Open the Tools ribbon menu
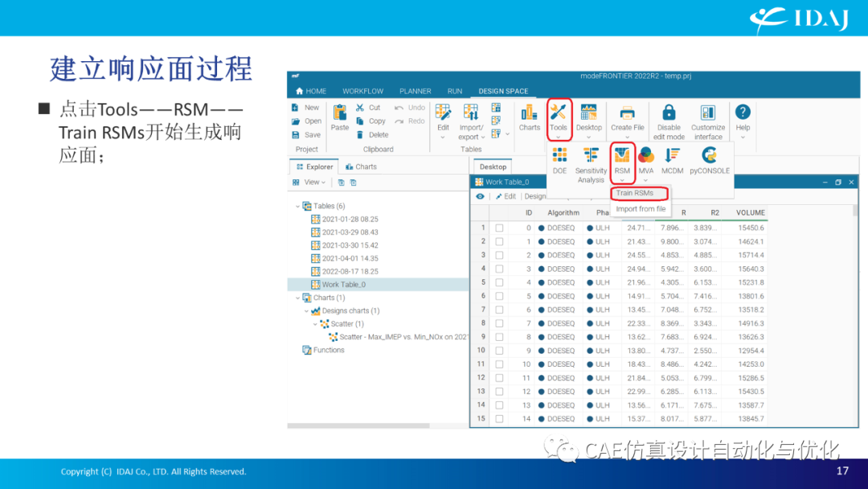This screenshot has height=489, width=868. (558, 120)
